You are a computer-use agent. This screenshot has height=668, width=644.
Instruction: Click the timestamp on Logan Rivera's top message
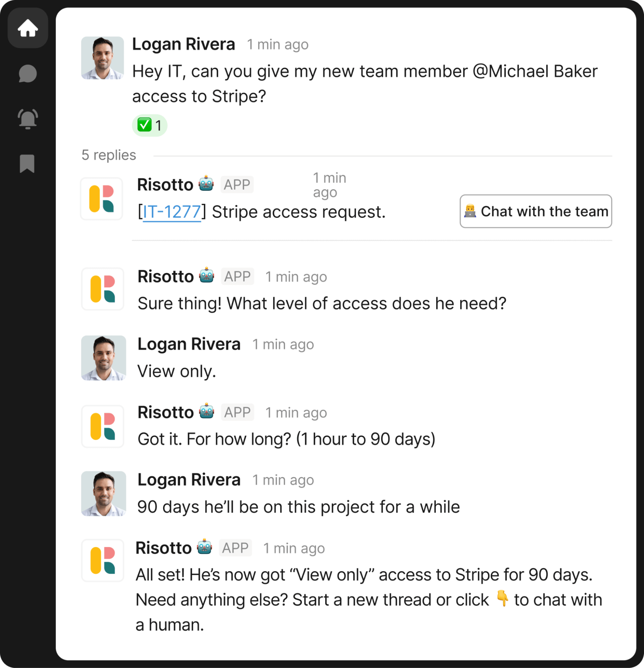pyautogui.click(x=278, y=45)
